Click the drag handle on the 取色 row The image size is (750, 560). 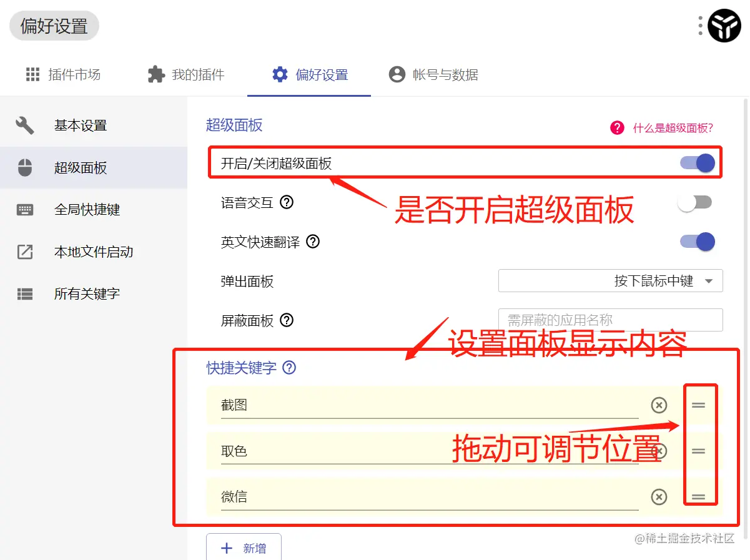(698, 451)
